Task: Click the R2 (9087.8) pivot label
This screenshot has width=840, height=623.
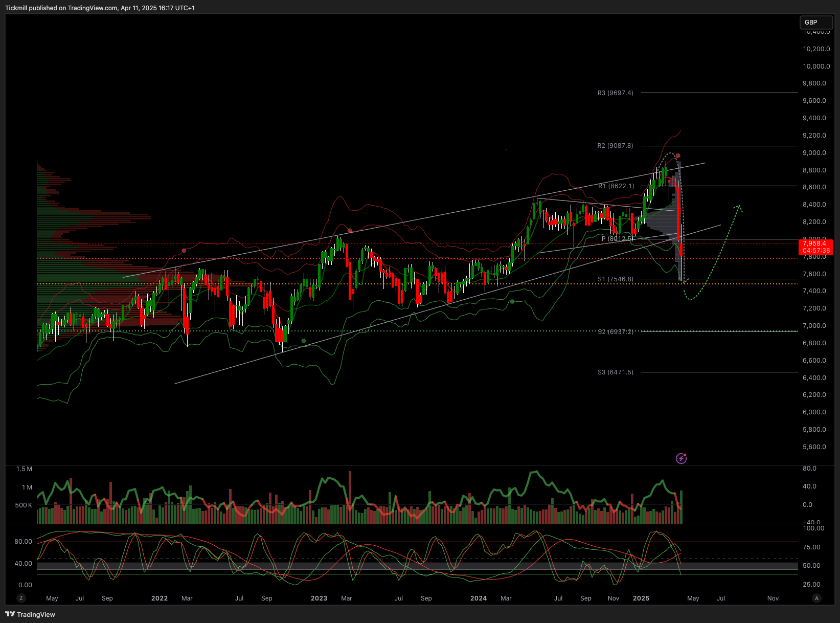Action: coord(615,146)
